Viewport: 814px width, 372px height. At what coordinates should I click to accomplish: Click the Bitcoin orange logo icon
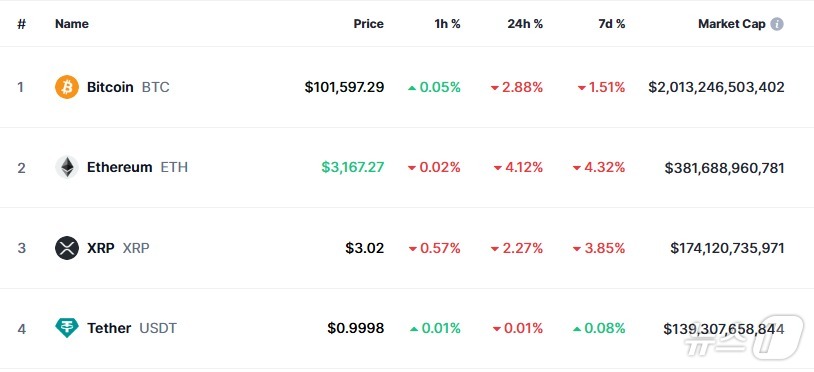[x=67, y=87]
